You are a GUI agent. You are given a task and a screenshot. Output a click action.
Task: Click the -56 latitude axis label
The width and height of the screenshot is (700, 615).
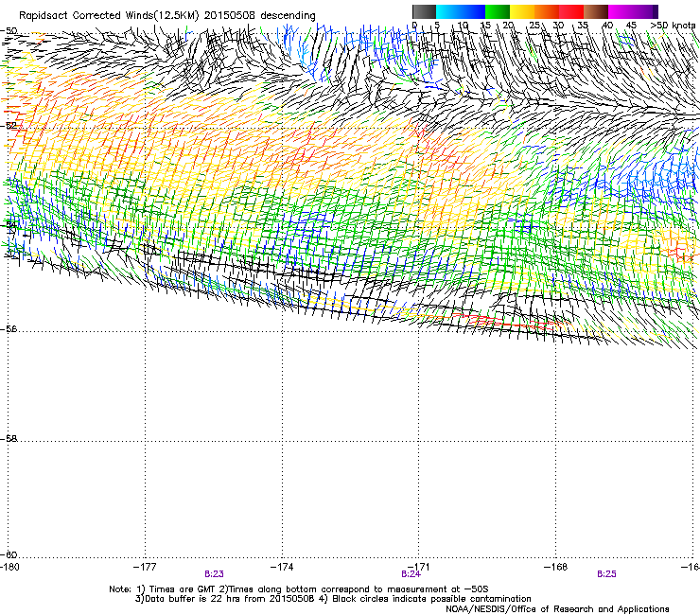tap(9, 329)
